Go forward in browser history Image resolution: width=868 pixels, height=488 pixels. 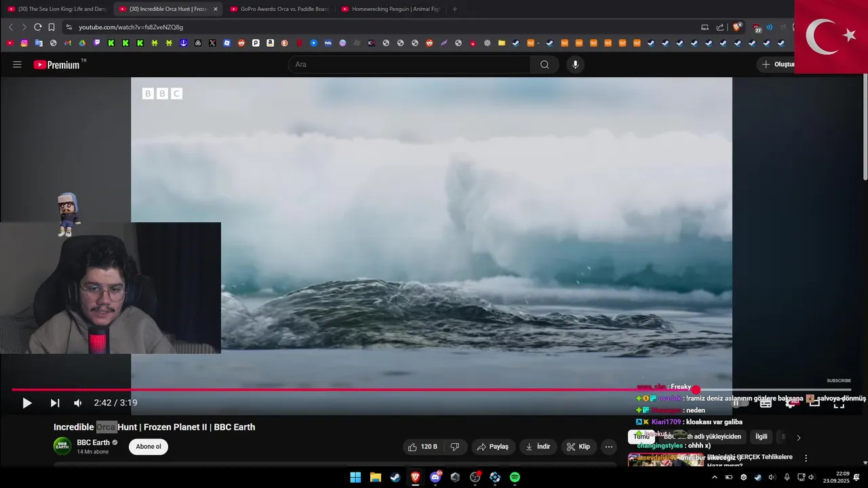pyautogui.click(x=24, y=27)
